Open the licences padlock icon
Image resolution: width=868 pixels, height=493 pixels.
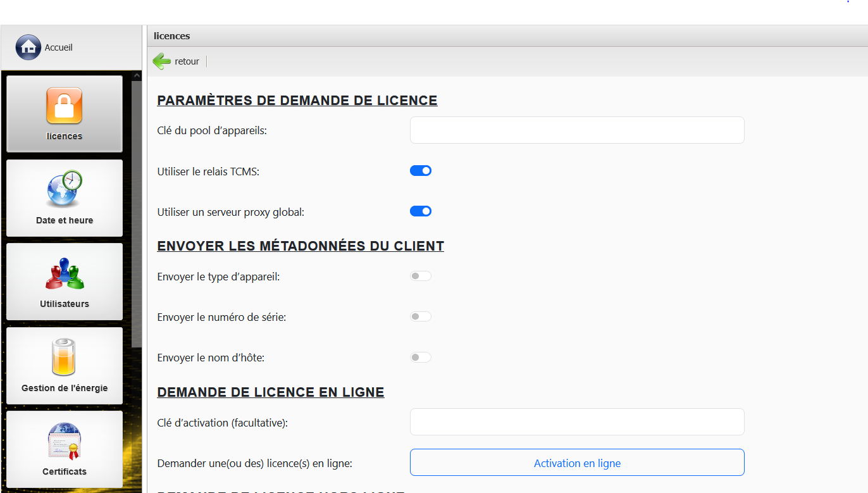tap(64, 106)
